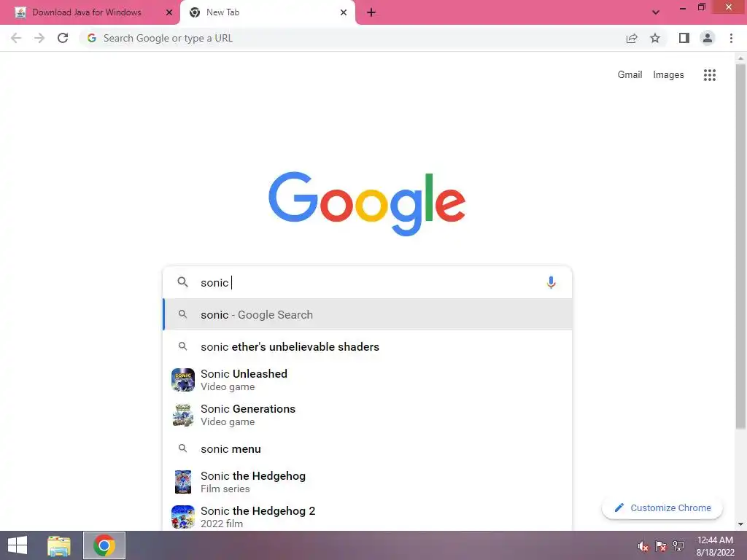This screenshot has height=560, width=747.
Task: Click in the Google search box with sonic
Action: [367, 282]
